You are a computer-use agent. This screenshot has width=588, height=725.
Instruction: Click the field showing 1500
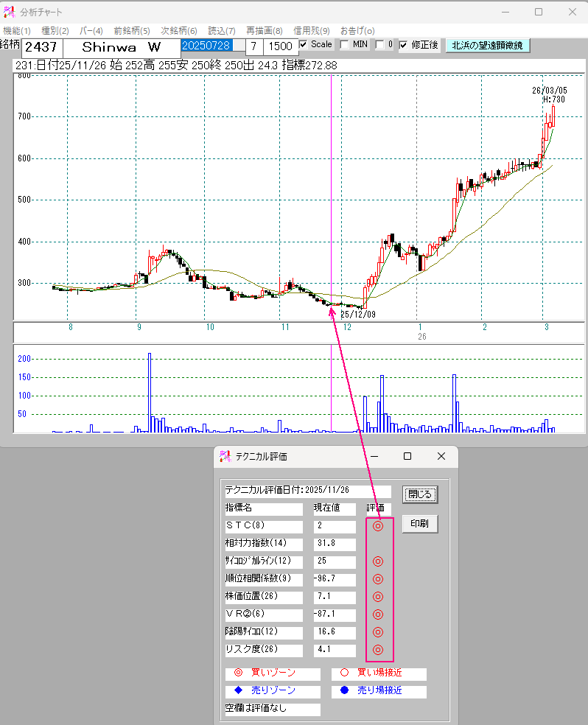pyautogui.click(x=281, y=46)
